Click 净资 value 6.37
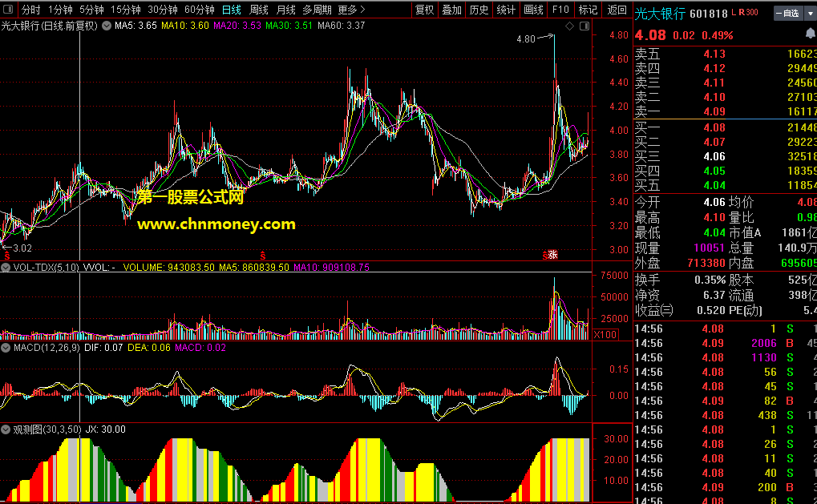 coord(714,295)
